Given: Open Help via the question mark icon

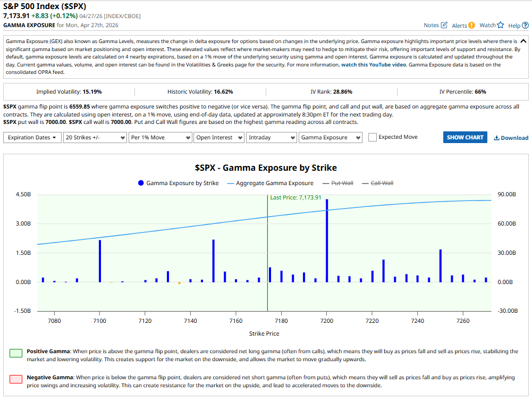Looking at the screenshot, I should click(x=525, y=25).
